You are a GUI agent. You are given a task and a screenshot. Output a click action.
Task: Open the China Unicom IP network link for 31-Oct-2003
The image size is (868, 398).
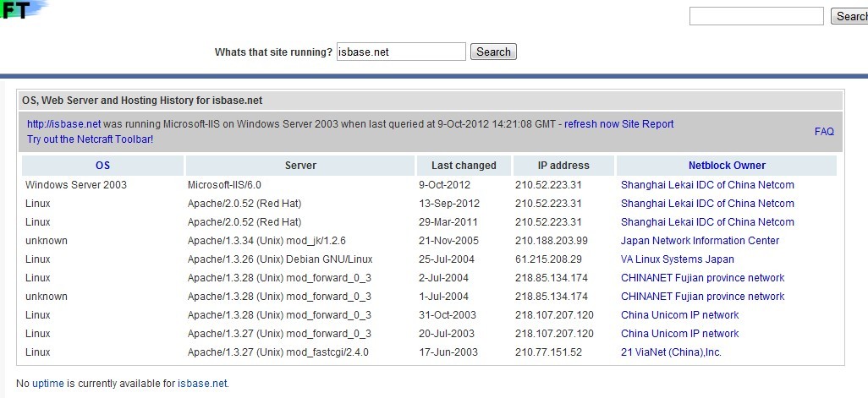680,315
